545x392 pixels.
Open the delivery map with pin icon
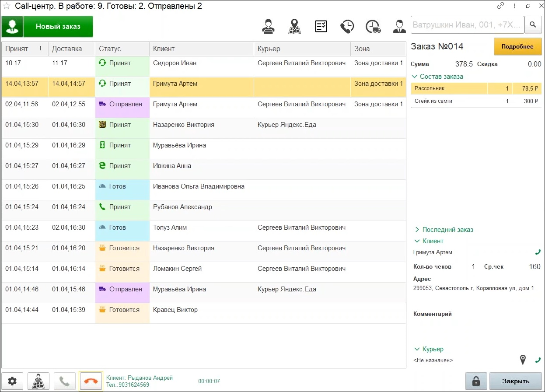[x=294, y=26]
